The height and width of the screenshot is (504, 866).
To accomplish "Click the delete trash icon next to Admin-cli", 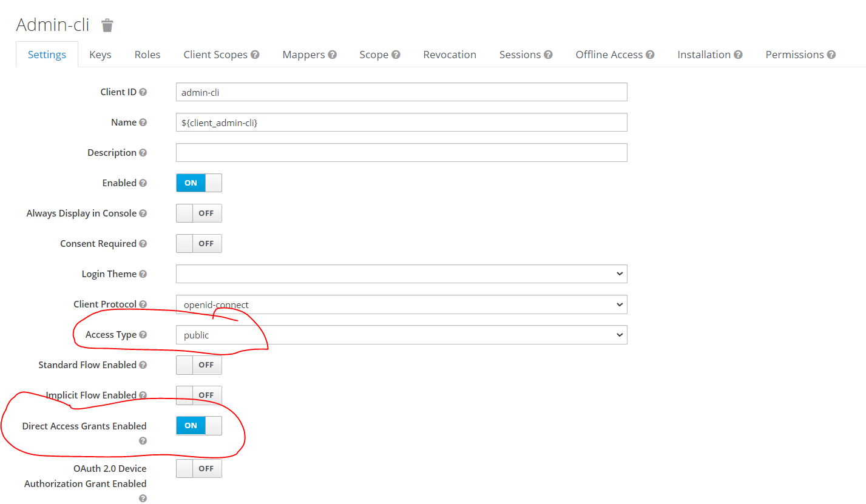I will click(107, 25).
